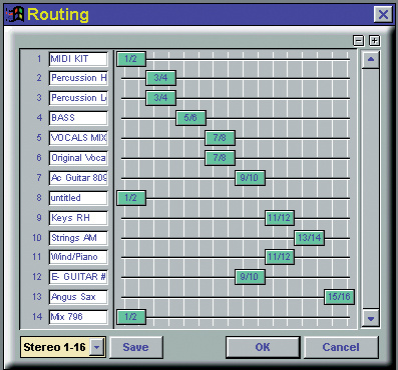Click the E- GUITAR # name field
Image resolution: width=398 pixels, height=370 pixels.
[x=78, y=277]
